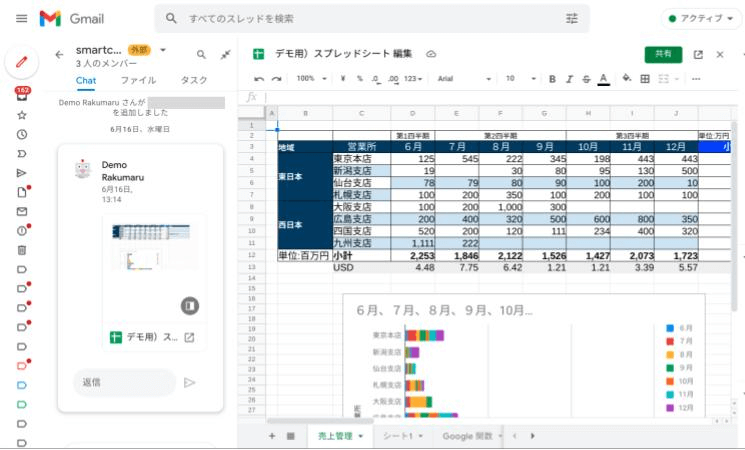Focus the search all threads field
The height and width of the screenshot is (450, 745).
tap(371, 19)
